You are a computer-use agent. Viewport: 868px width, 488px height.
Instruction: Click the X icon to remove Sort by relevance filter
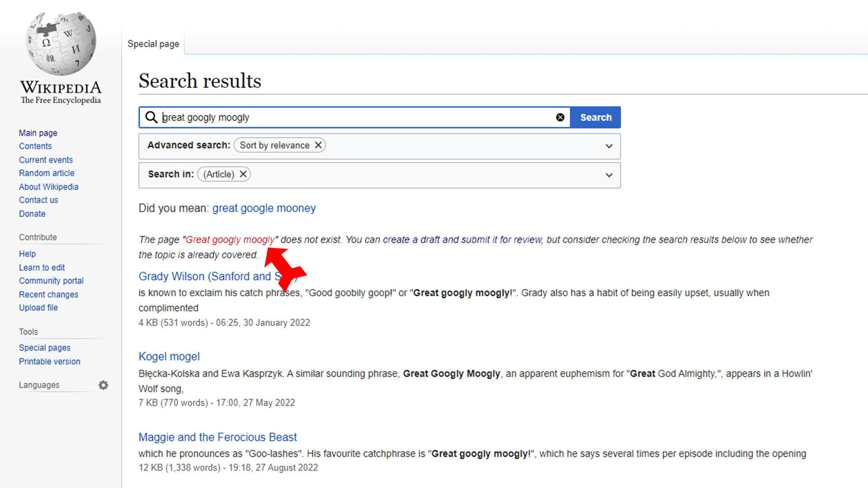(x=318, y=145)
